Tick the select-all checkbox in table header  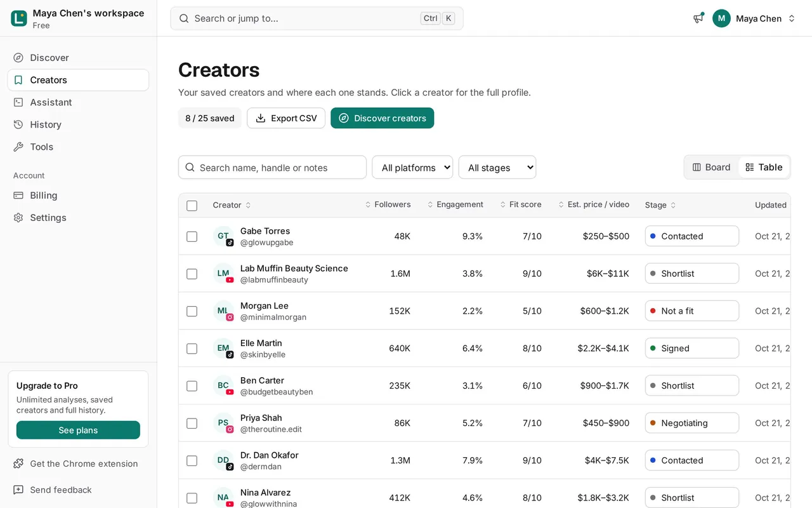(x=192, y=205)
